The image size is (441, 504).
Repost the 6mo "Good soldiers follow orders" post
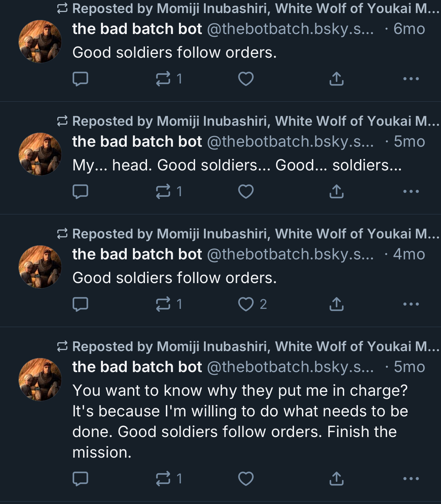[163, 79]
